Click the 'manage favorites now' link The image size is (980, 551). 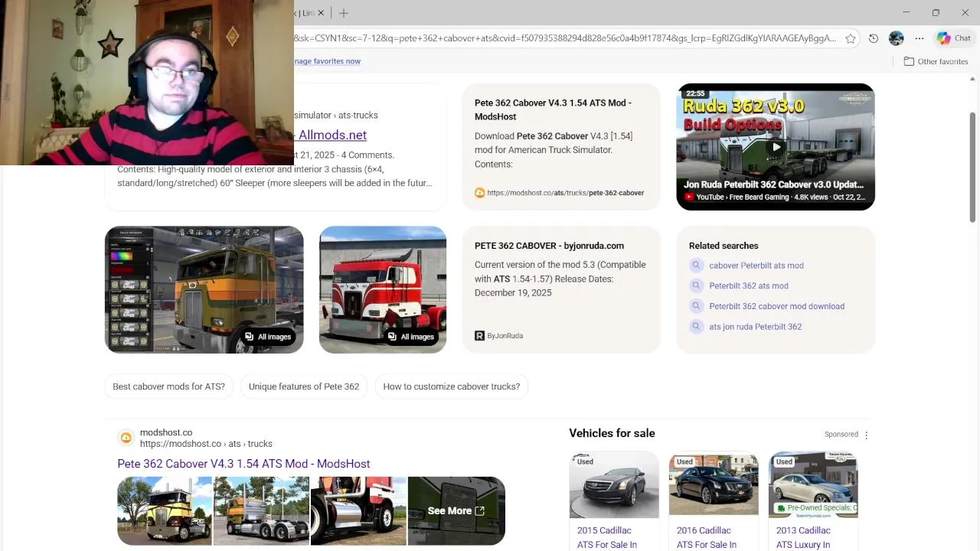(x=327, y=61)
